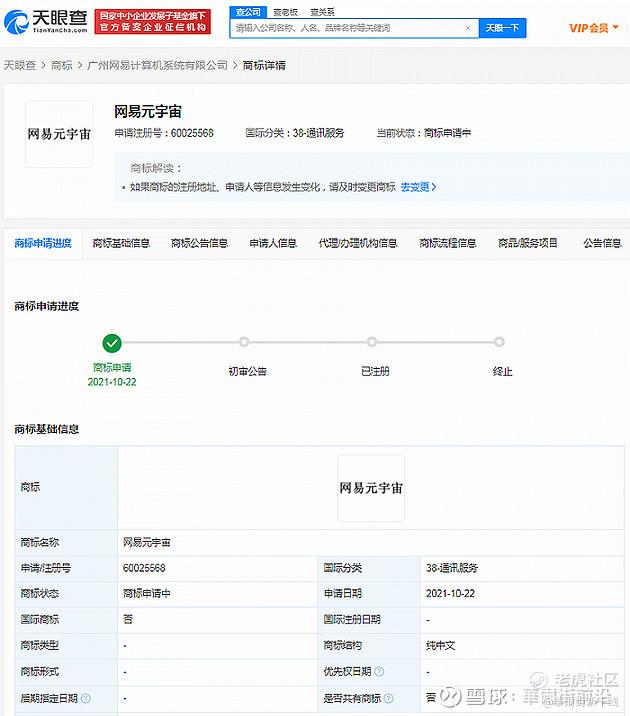The height and width of the screenshot is (716, 630).
Task: Click the green 商标申请 checkmark step
Action: click(x=112, y=343)
